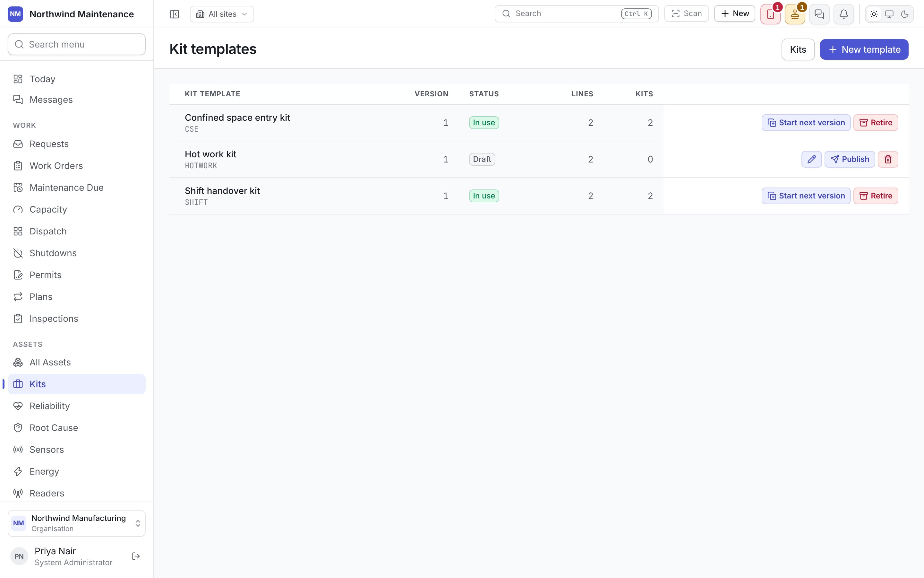The width and height of the screenshot is (924, 578).
Task: Click the LINES column header
Action: click(x=582, y=94)
